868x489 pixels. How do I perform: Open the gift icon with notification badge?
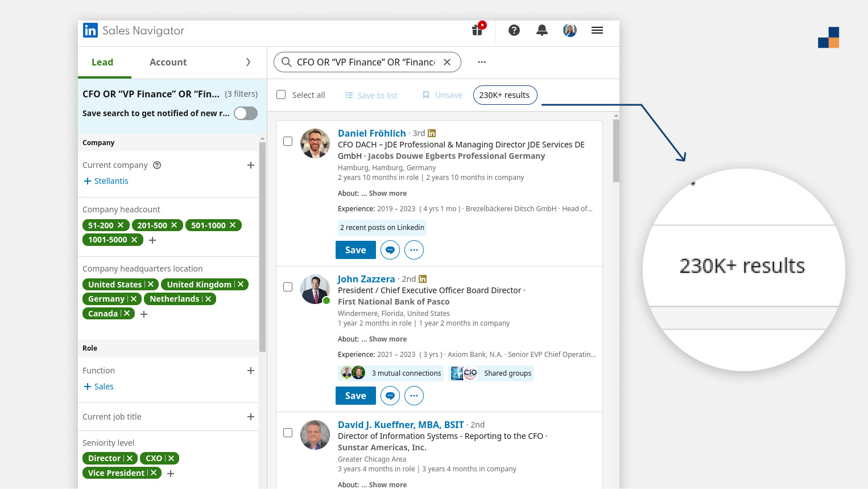(x=477, y=30)
